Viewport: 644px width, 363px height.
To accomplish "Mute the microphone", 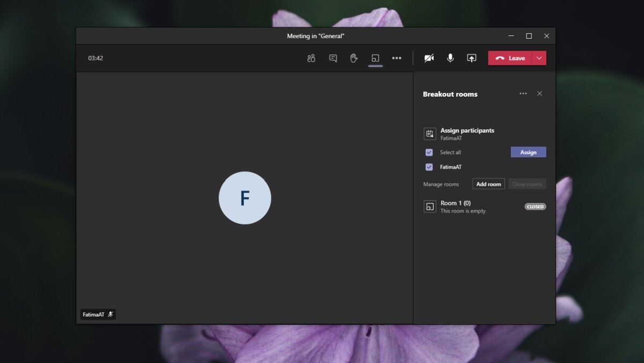I will (x=450, y=58).
